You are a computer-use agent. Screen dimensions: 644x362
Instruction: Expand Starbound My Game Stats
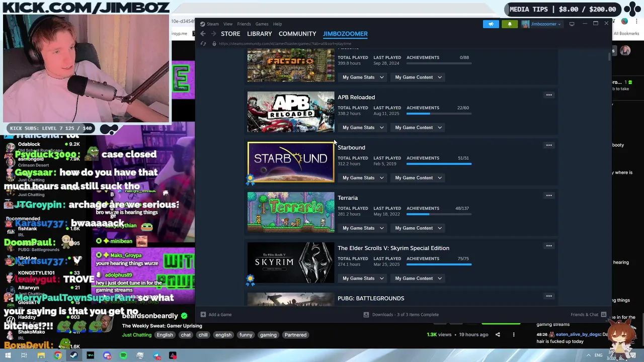363,177
